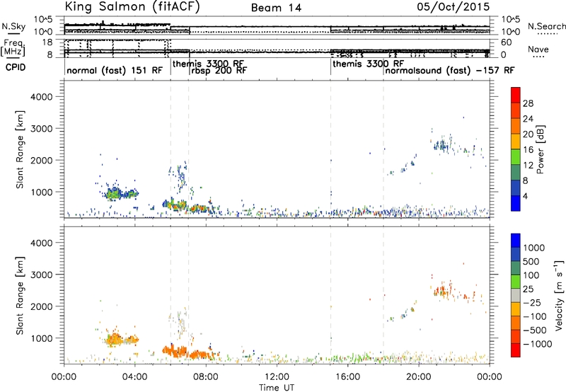
Task: Click the date label '05/Oct/2015'
Action: point(454,6)
